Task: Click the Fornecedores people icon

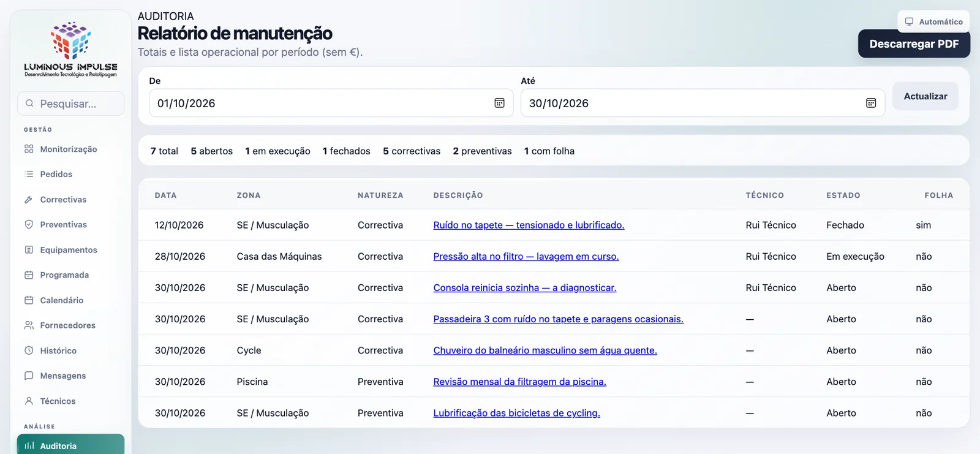Action: pyautogui.click(x=29, y=325)
